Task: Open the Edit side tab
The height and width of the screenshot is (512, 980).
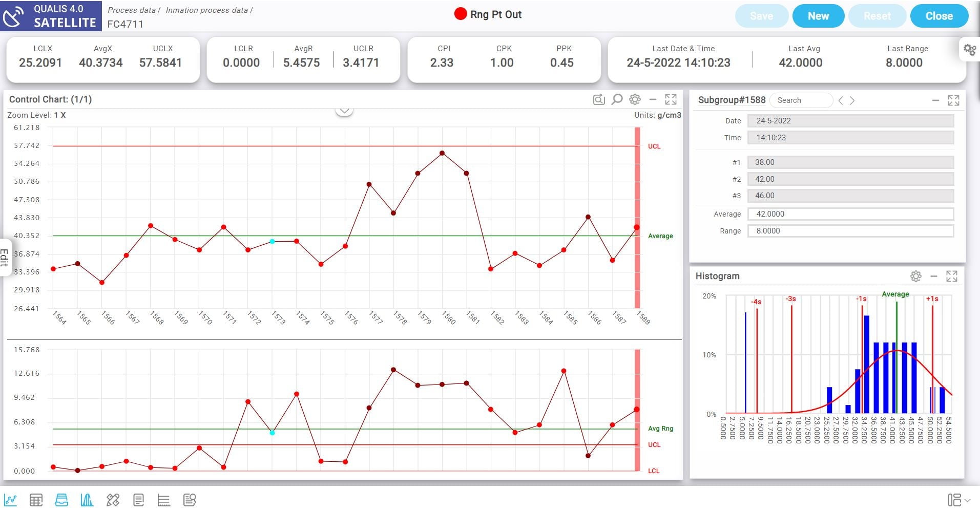Action: coord(5,257)
